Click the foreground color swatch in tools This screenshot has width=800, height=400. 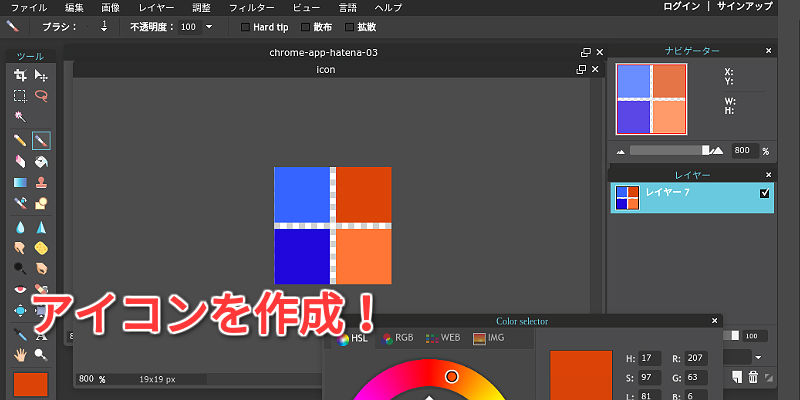point(31,384)
